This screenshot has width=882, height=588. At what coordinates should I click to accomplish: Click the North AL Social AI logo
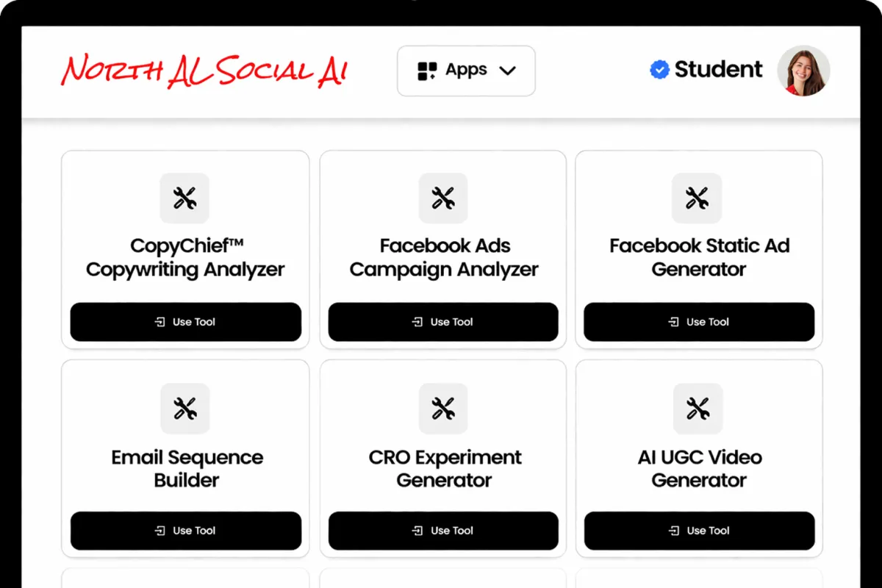point(204,71)
